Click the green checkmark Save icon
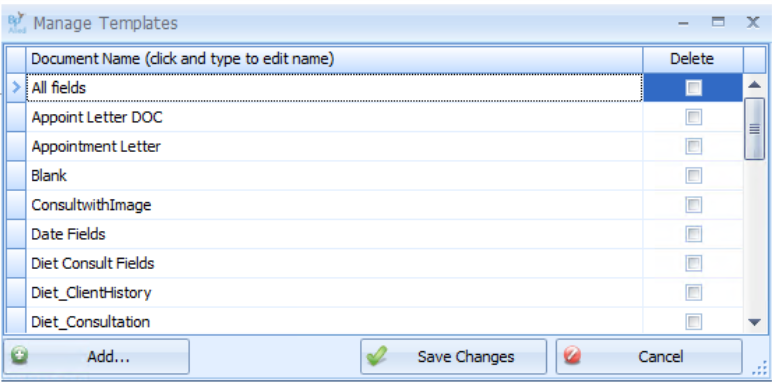The width and height of the screenshot is (772, 383). coord(377,355)
